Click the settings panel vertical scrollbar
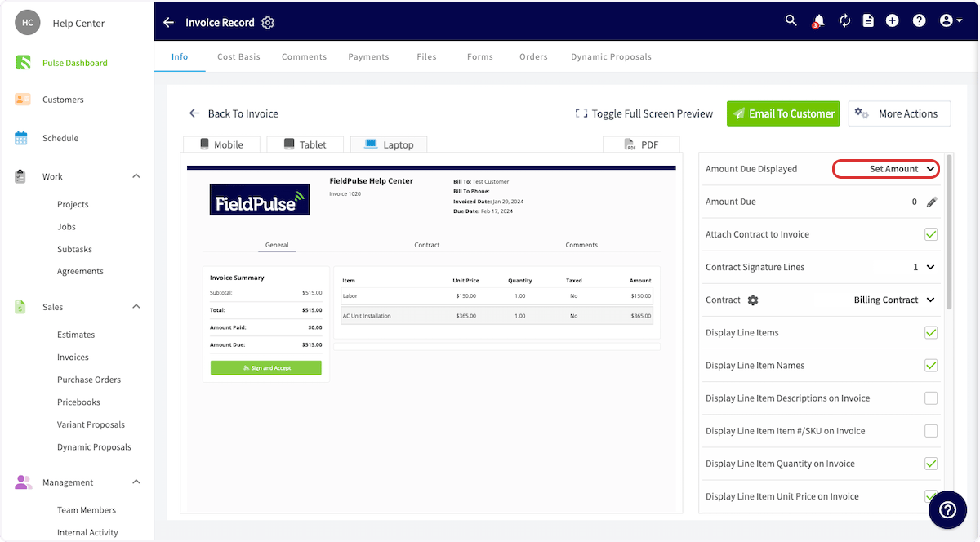 click(949, 233)
